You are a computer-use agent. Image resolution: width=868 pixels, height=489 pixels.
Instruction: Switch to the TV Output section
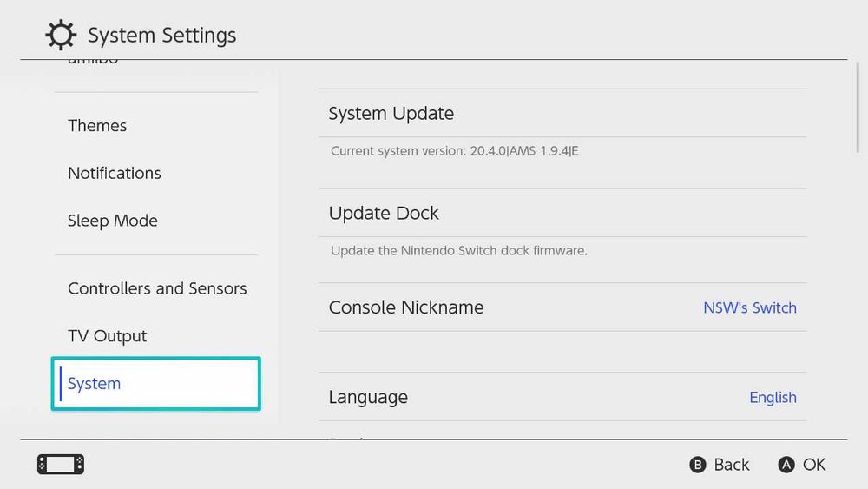pos(108,336)
